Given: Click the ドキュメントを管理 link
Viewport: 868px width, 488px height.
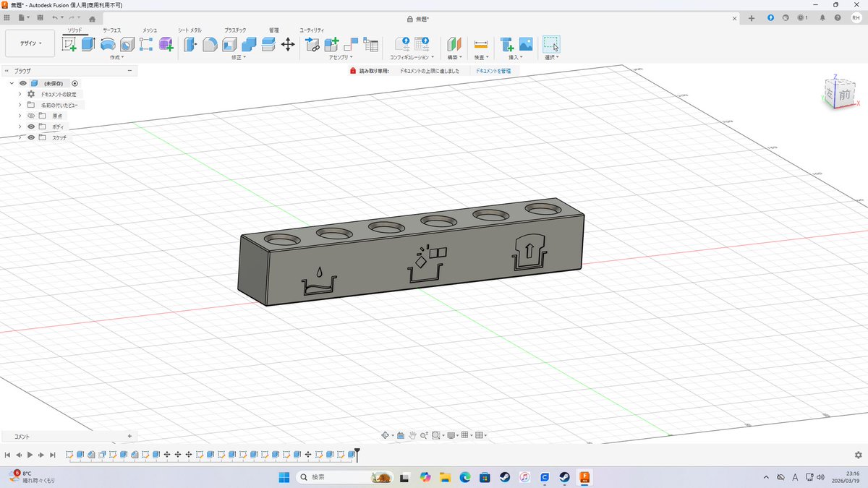Looking at the screenshot, I should click(x=493, y=71).
